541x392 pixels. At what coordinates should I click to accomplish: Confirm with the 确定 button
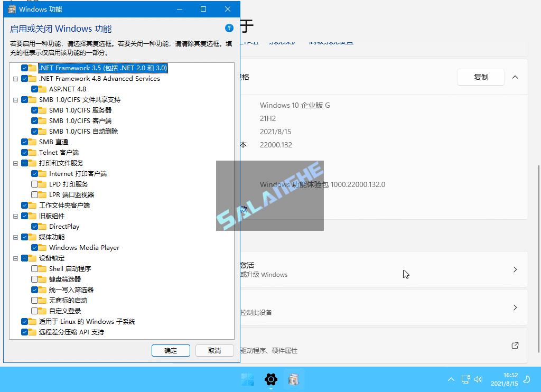(x=171, y=351)
